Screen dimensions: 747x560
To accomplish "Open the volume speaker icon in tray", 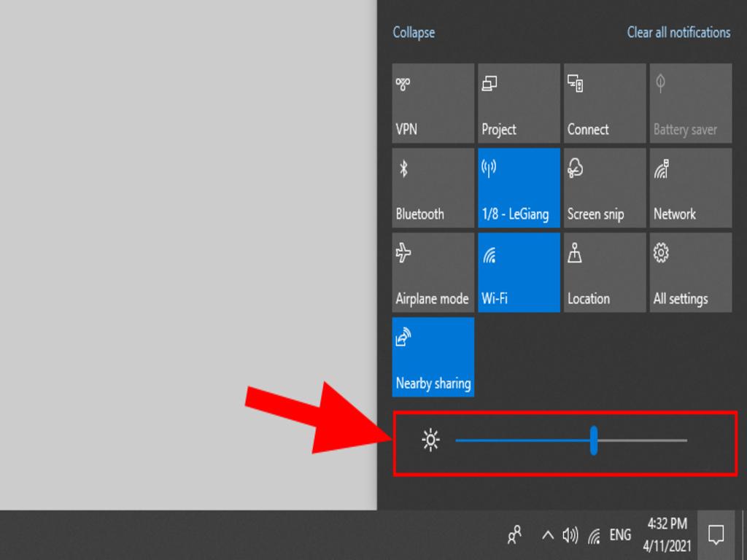I will click(x=570, y=536).
